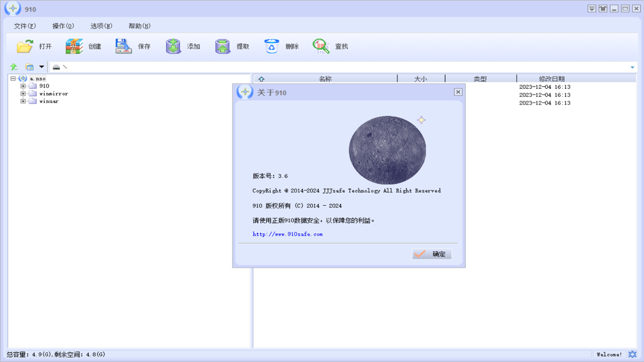The height and width of the screenshot is (362, 644).
Task: Add files via the 添加 toolbar icon
Action: coord(173,46)
